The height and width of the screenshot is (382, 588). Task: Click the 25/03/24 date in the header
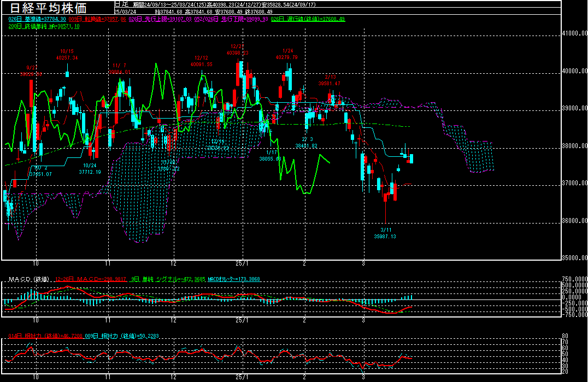pyautogui.click(x=125, y=12)
